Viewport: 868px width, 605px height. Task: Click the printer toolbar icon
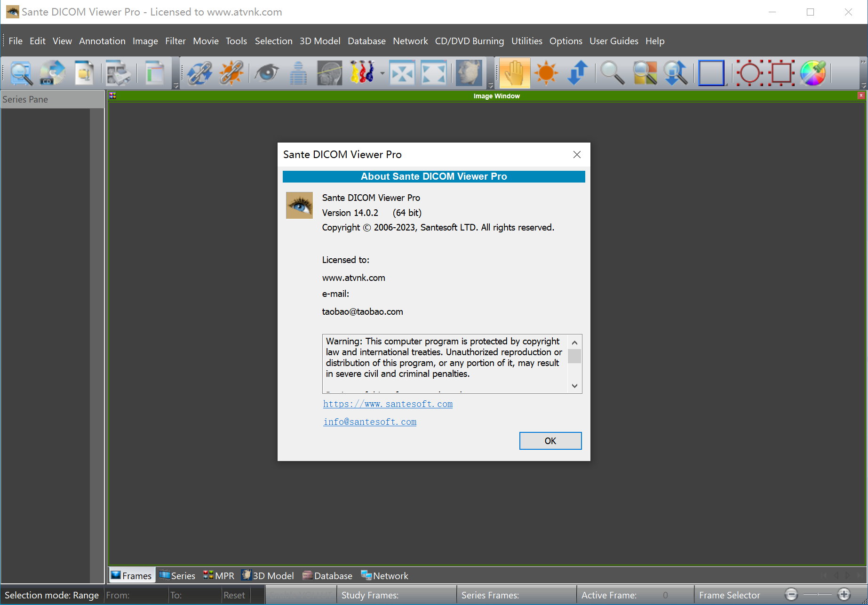[x=118, y=73]
